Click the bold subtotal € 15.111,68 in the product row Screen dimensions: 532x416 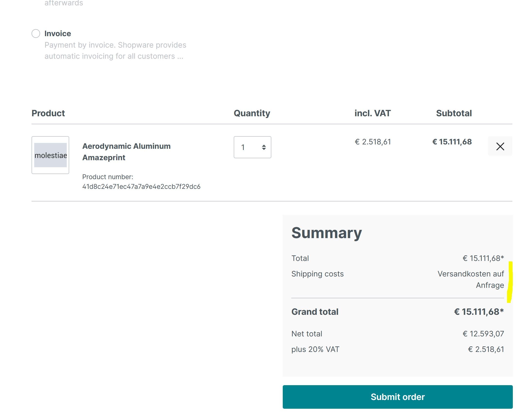(452, 142)
